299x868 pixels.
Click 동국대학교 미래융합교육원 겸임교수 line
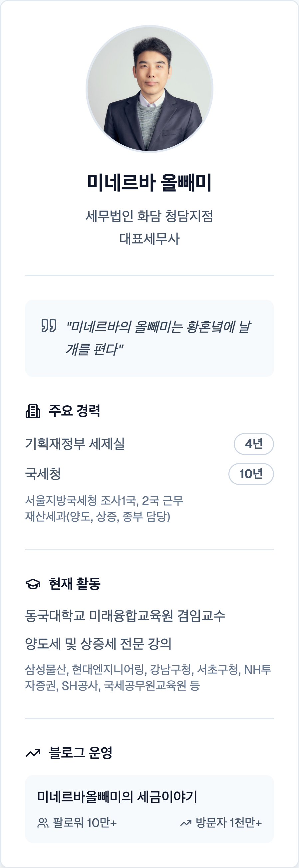(x=125, y=616)
